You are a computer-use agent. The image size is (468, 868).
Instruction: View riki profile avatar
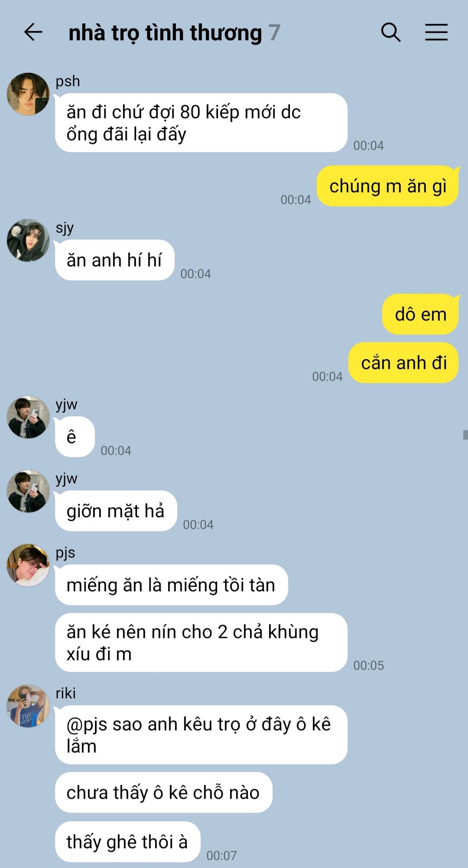click(28, 706)
